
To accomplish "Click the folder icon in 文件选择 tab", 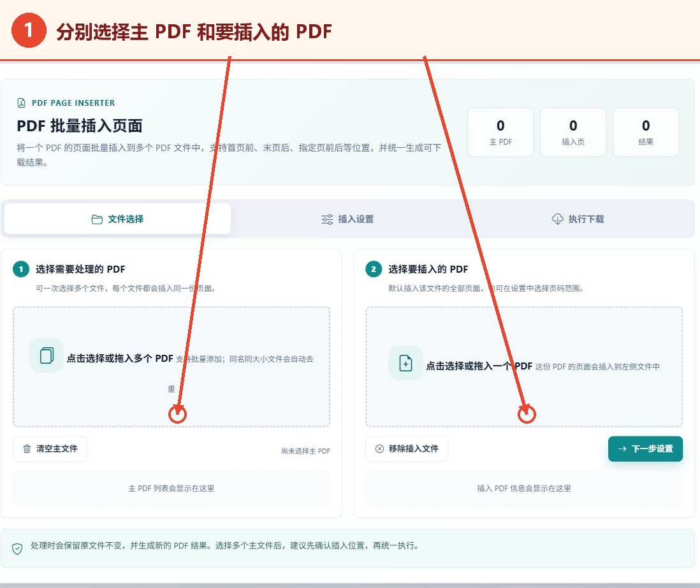I will pos(97,220).
